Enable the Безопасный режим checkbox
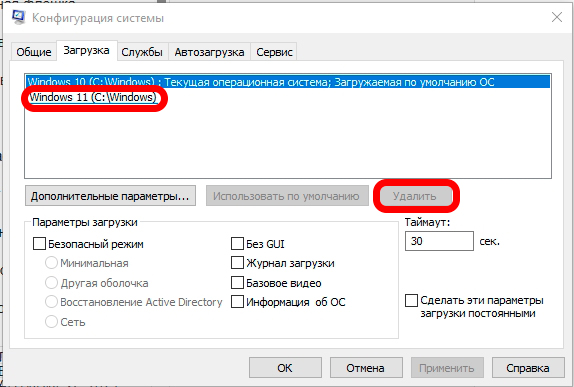Image resolution: width=574 pixels, height=387 pixels. tap(40, 244)
